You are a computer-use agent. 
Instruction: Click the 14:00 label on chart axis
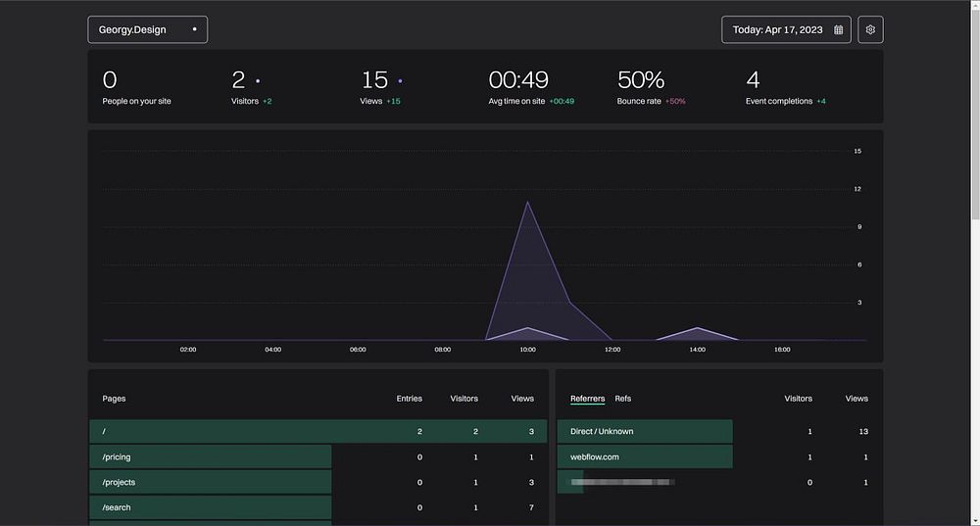(x=698, y=350)
